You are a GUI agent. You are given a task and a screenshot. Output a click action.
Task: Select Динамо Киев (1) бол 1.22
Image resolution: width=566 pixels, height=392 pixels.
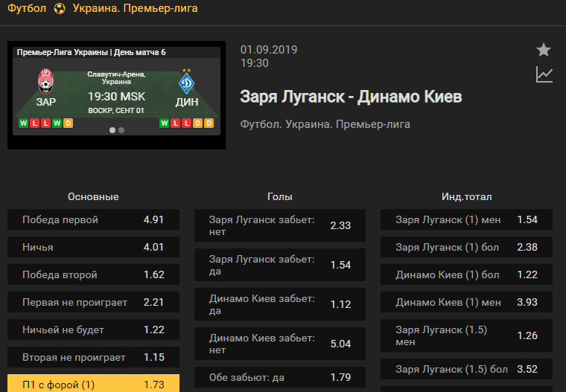(x=466, y=274)
